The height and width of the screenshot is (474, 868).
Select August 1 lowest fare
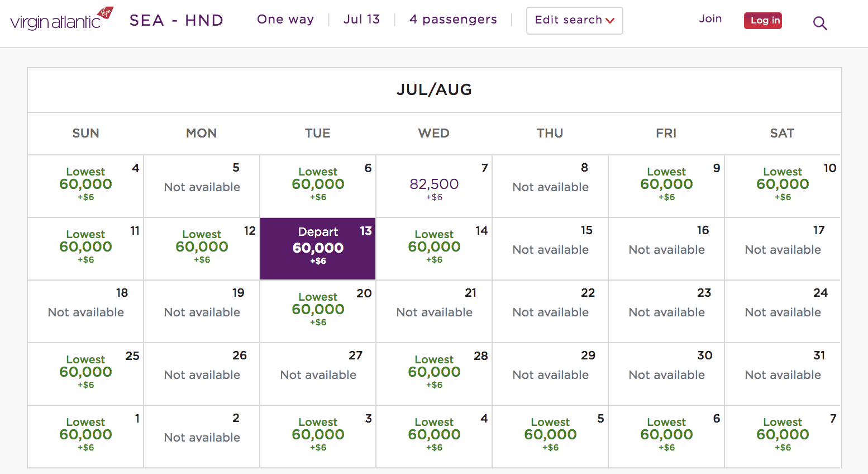pyautogui.click(x=85, y=436)
